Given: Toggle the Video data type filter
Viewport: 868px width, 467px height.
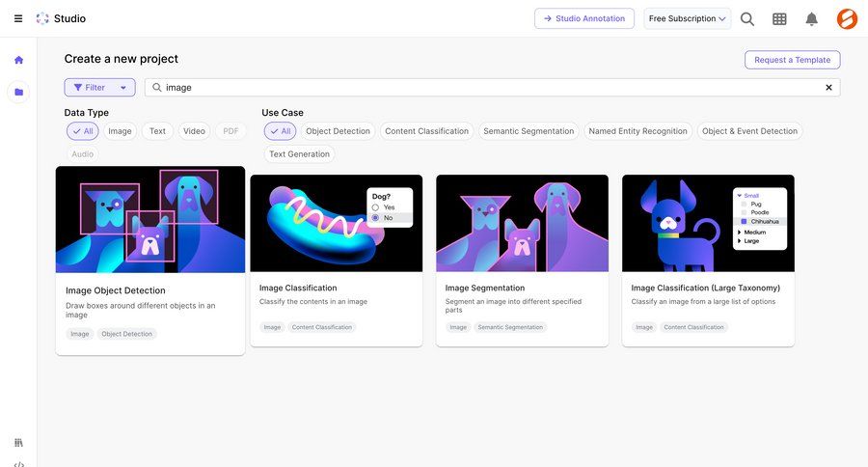Looking at the screenshot, I should click(x=194, y=131).
